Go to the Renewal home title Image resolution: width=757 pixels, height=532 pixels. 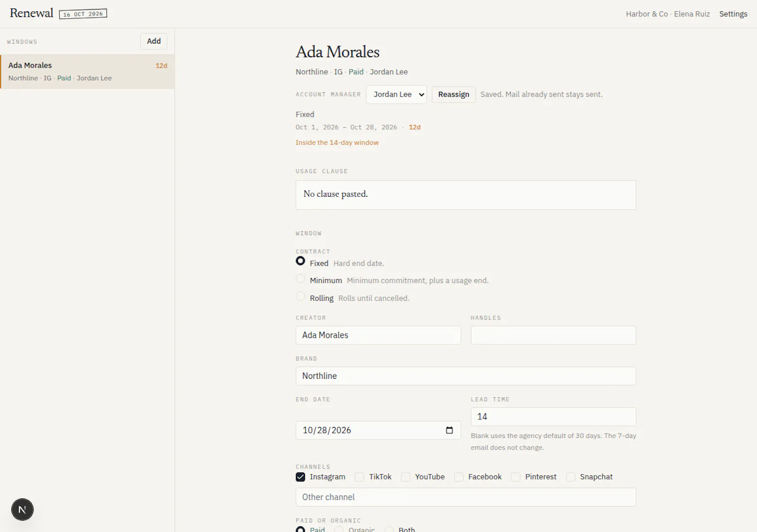coord(32,13)
